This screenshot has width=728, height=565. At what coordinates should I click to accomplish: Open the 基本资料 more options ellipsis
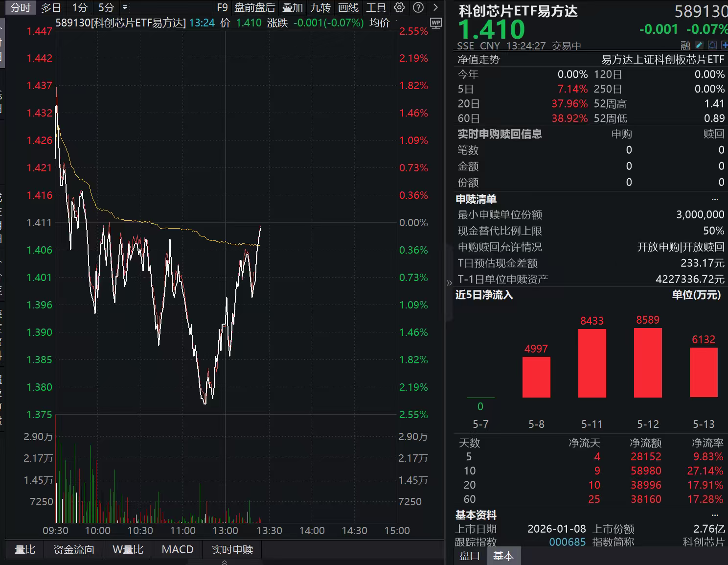coord(715,515)
